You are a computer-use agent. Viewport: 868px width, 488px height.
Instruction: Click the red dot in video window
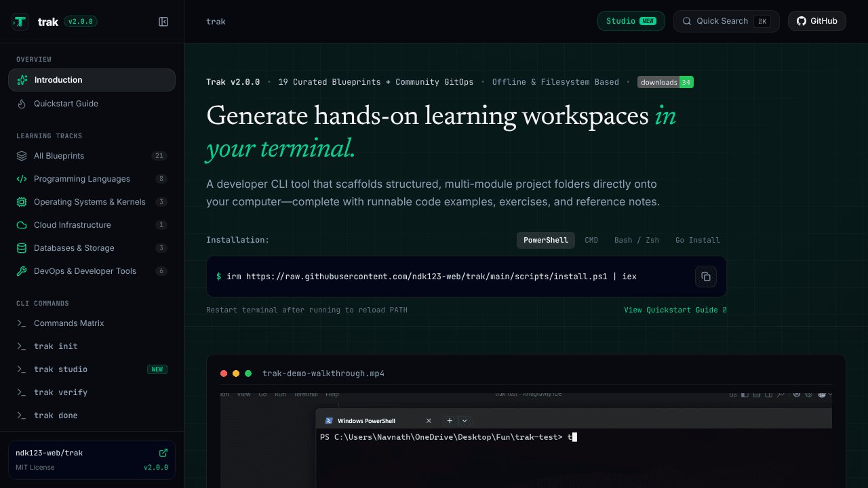click(224, 373)
